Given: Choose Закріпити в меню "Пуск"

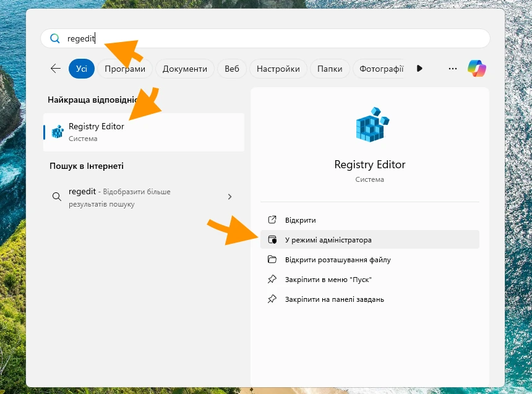Looking at the screenshot, I should point(370,280).
